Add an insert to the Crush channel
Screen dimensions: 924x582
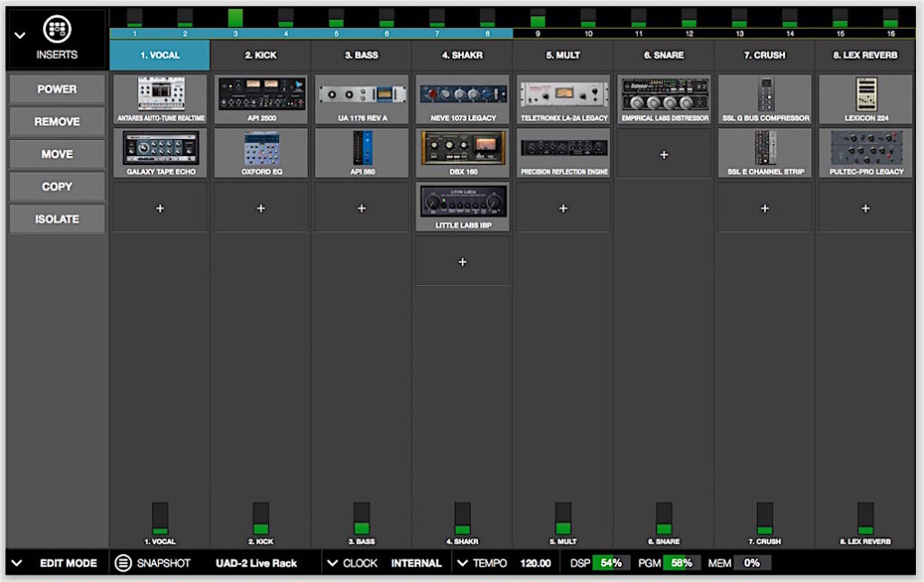765,208
